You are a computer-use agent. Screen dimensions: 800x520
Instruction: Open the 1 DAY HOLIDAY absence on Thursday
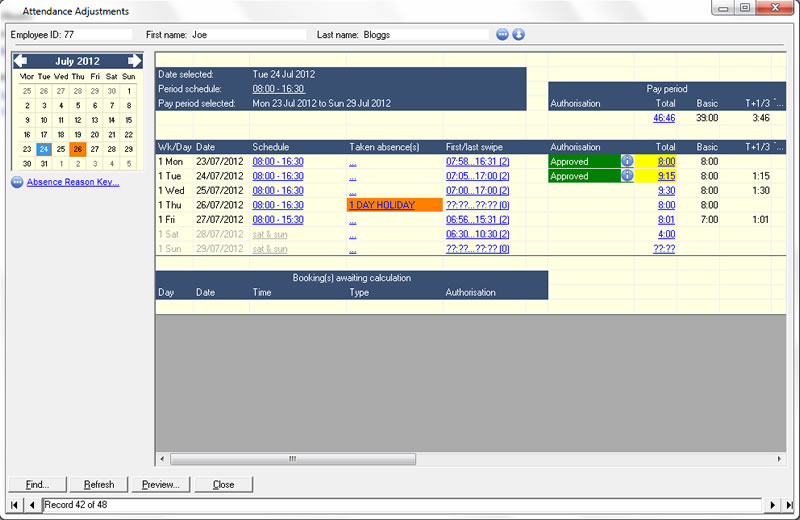point(381,205)
